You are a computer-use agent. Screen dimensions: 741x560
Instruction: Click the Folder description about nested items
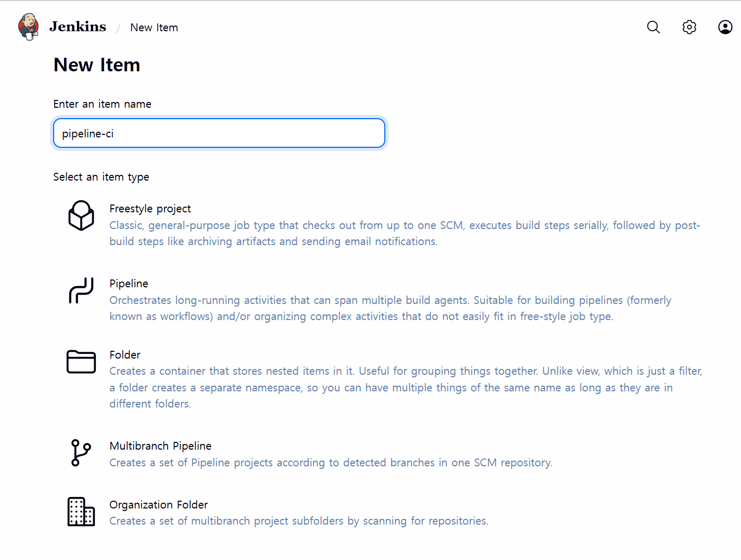406,387
